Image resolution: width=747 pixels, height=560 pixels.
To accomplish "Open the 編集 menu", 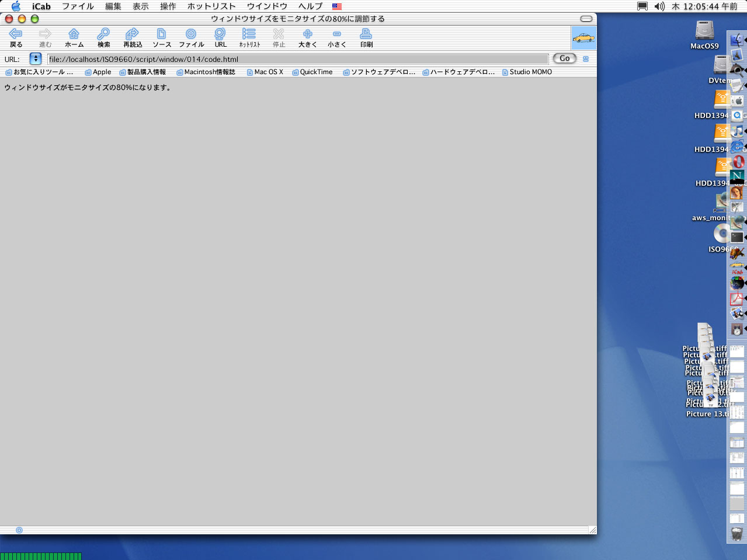I will [x=113, y=6].
